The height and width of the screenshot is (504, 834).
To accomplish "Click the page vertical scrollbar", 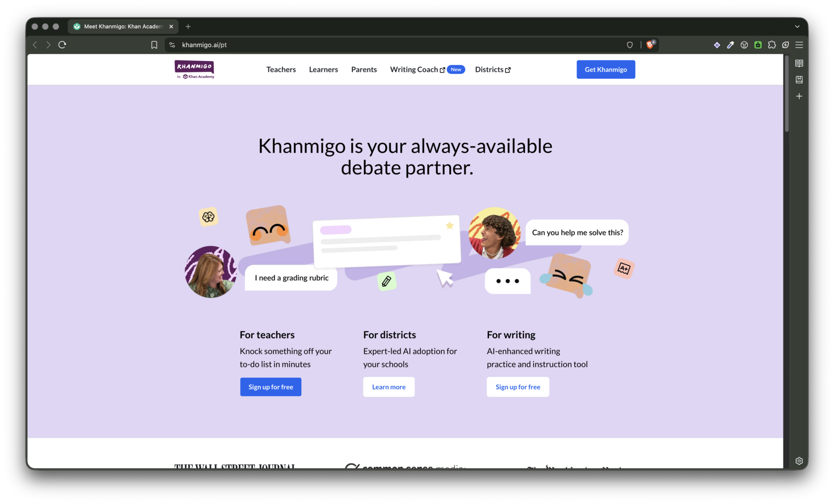I will point(787,94).
